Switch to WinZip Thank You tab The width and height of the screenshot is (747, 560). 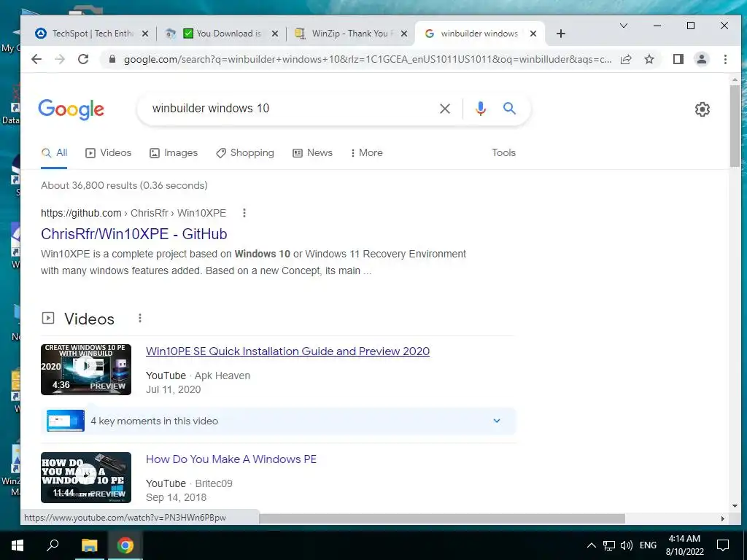point(350,34)
